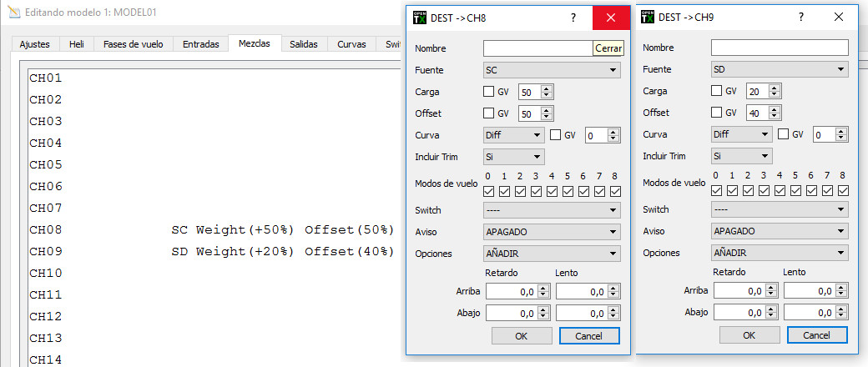This screenshot has width=868, height=367.
Task: Click OpenTX logo icon in CH9 dialog title
Action: [x=648, y=18]
